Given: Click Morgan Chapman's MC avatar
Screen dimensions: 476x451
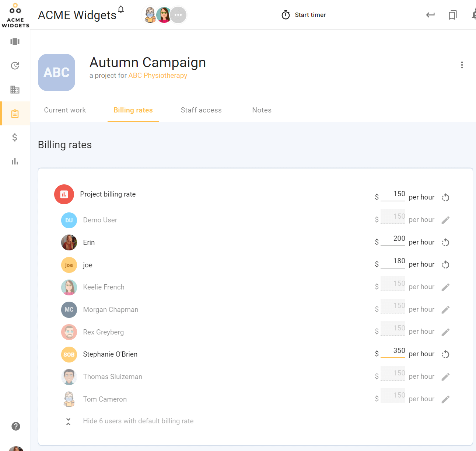Looking at the screenshot, I should coord(69,310).
